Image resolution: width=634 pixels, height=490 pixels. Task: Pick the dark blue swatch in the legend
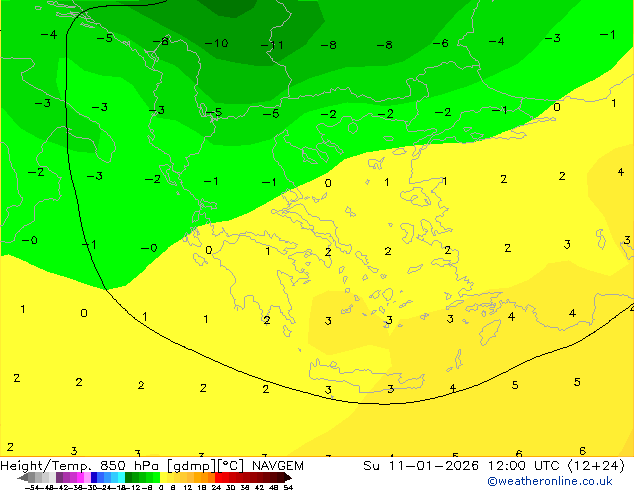[94, 477]
